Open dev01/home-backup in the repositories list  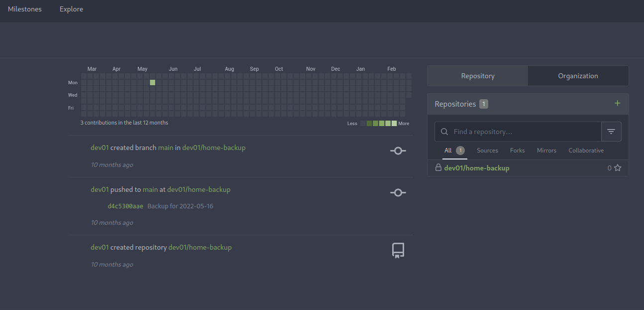click(x=477, y=168)
